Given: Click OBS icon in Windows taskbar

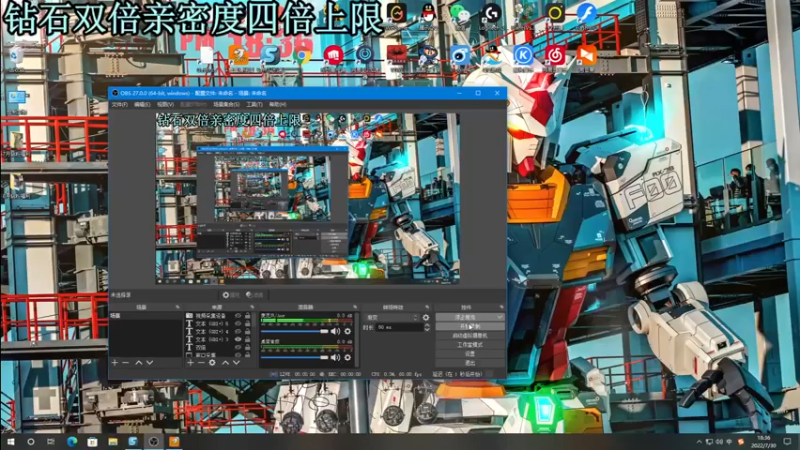Looking at the screenshot, I should click(154, 441).
